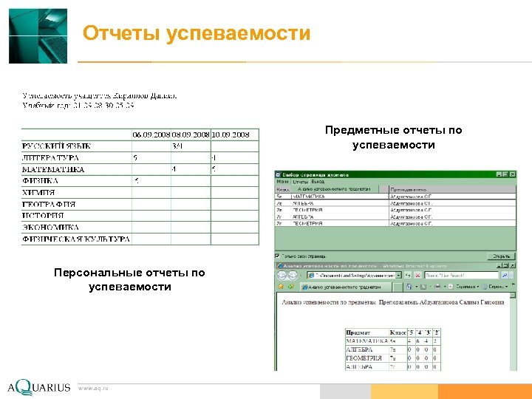Click the РУССКИЙ ЯЗЫК row label
Screen dimensions: 532x399
click(56, 146)
